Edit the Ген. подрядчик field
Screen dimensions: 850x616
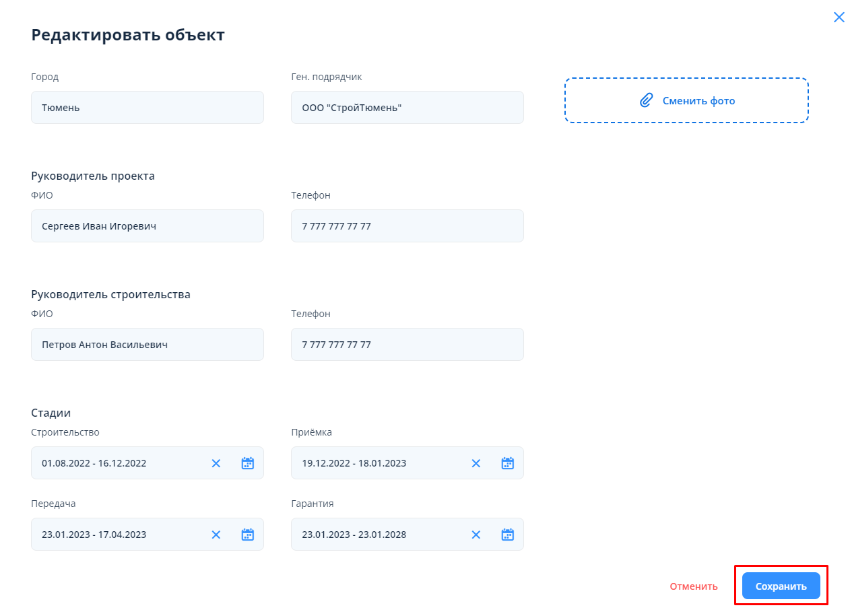407,108
